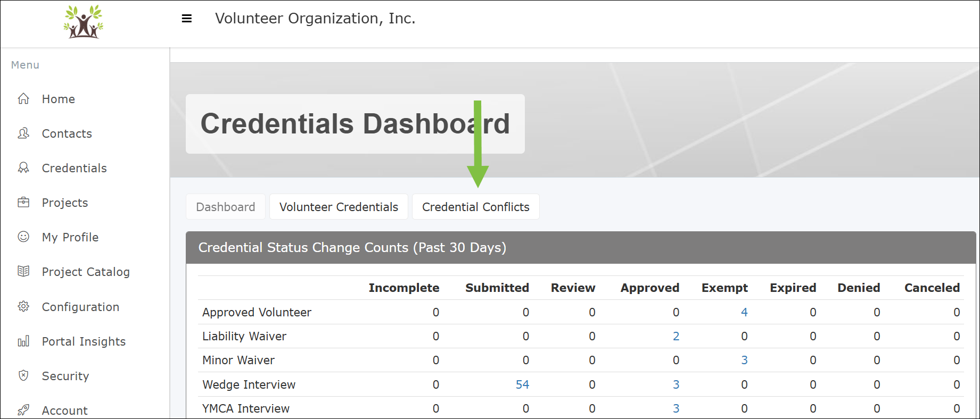
Task: Open Home in the sidebar menu
Action: (x=59, y=99)
